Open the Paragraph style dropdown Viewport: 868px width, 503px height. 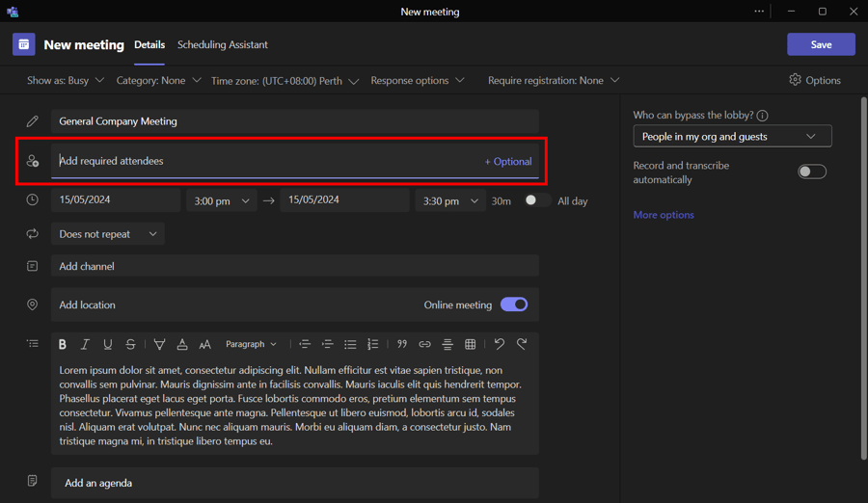(252, 344)
